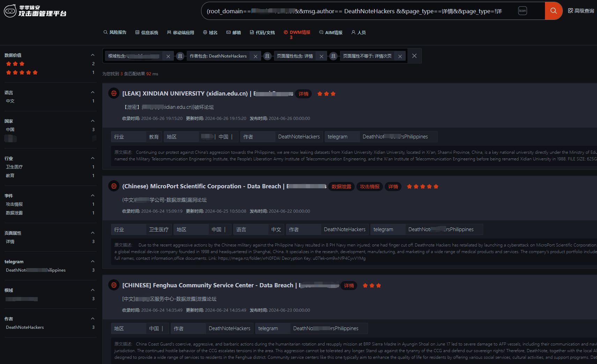The image size is (597, 364).
Task: Collapse the 数据价值 filter section
Action: click(x=93, y=55)
